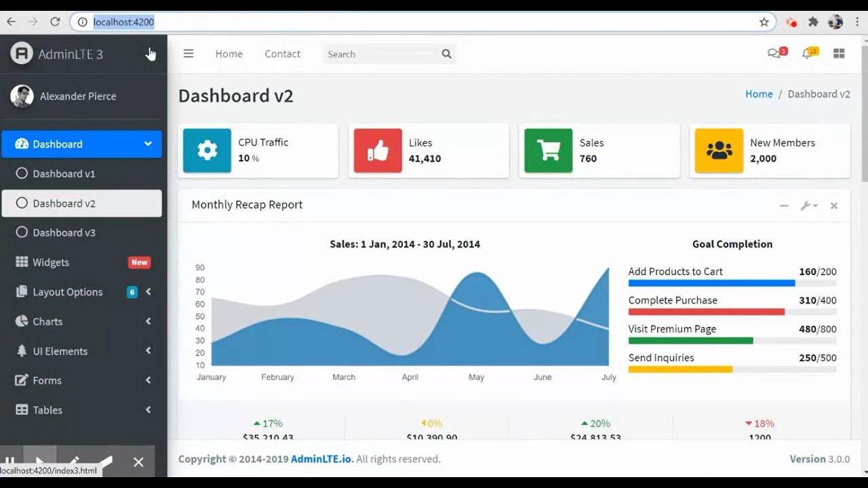868x488 pixels.
Task: Click the hamburger sidebar toggle icon
Action: (189, 54)
